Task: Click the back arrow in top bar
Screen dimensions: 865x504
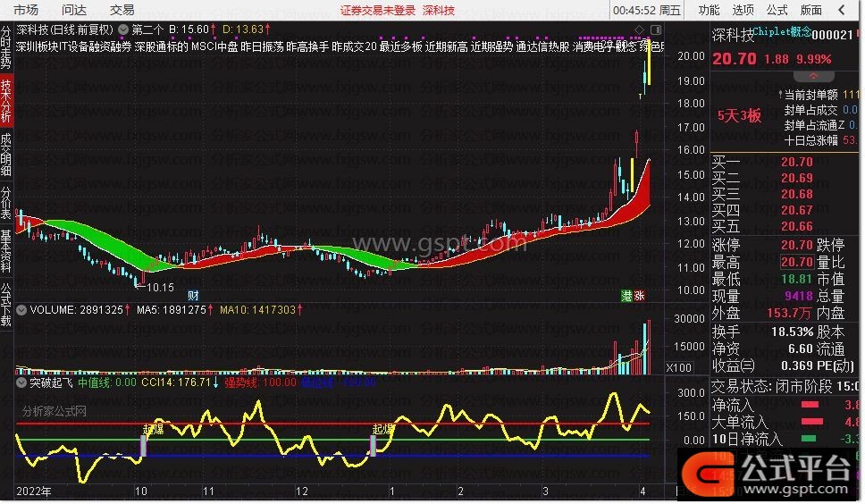Action: click(x=842, y=10)
